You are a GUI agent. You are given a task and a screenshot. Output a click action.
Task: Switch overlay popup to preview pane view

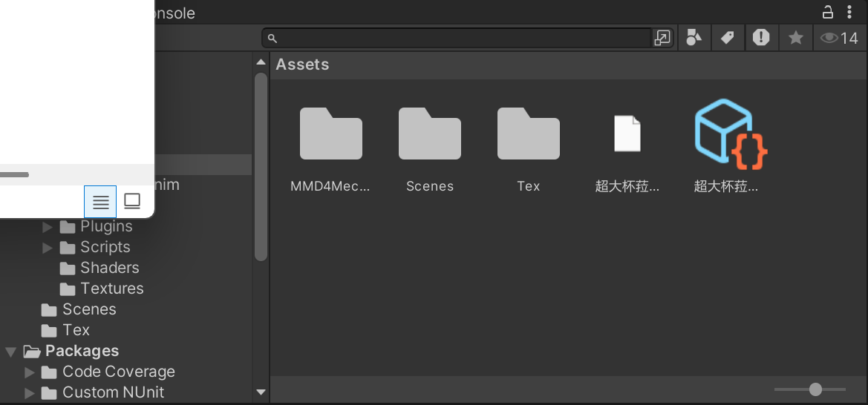[131, 202]
